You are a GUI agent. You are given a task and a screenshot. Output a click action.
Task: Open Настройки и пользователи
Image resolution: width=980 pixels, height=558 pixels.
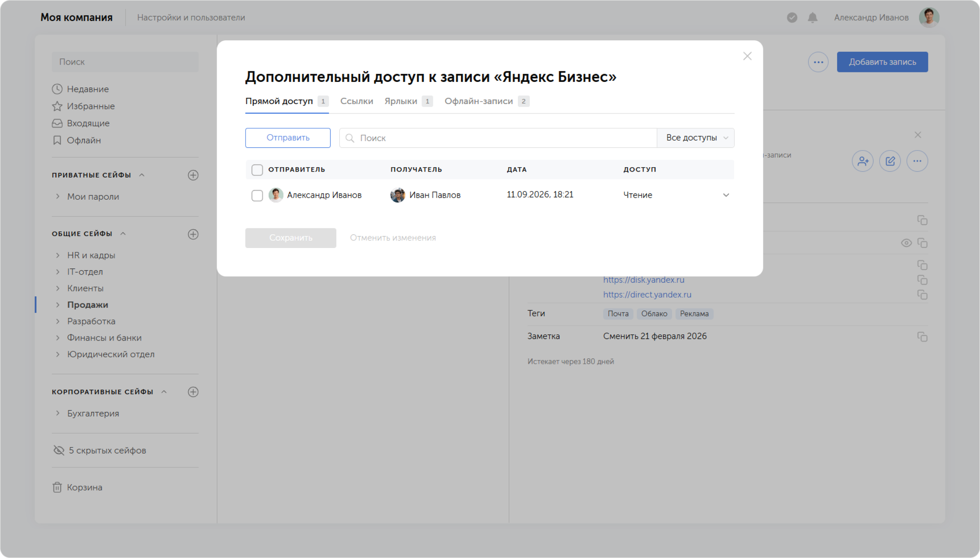click(x=191, y=18)
